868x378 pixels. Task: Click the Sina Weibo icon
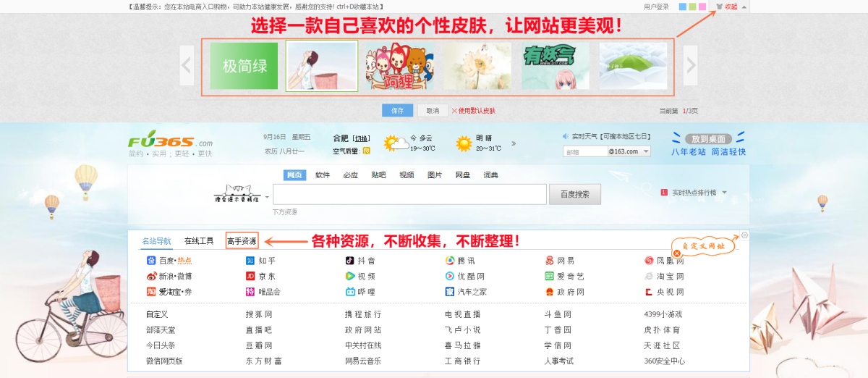(151, 277)
